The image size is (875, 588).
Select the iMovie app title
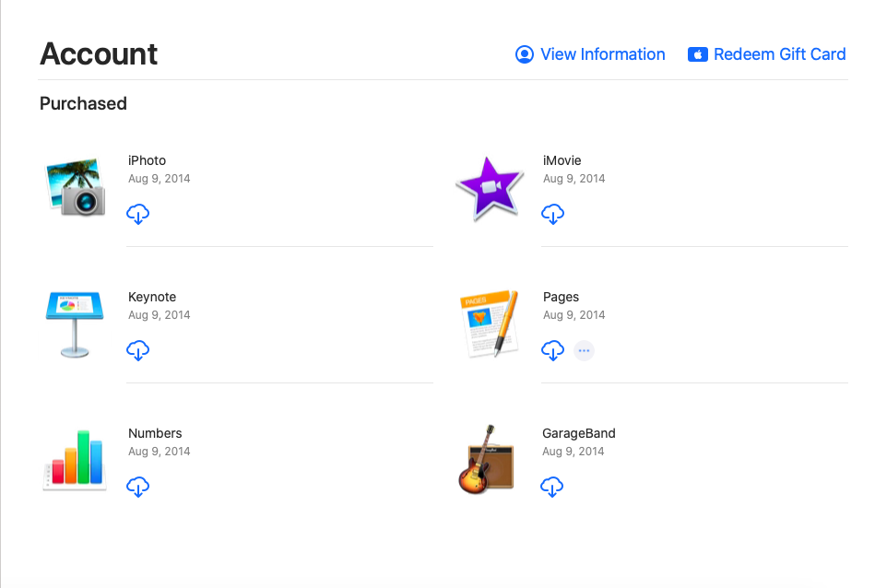coord(562,160)
